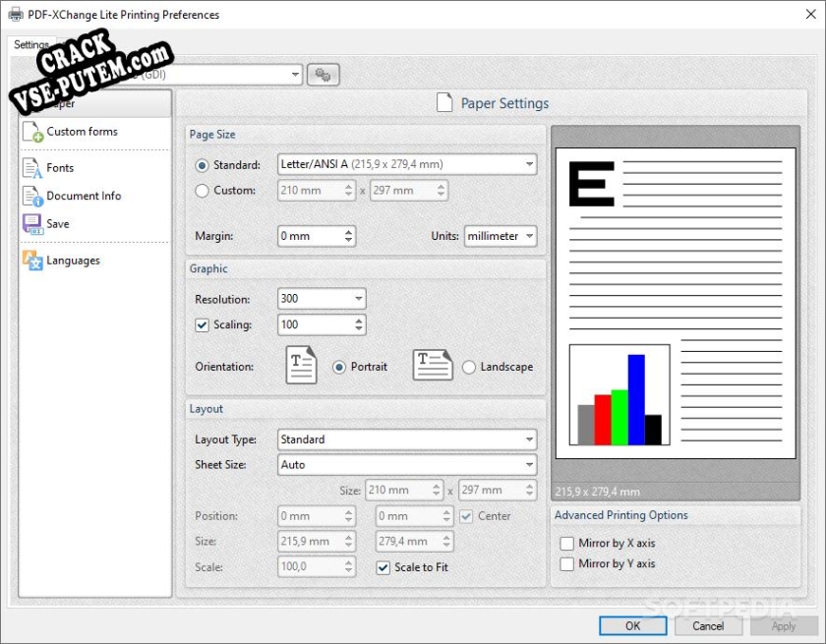Click the Orientation label
Viewport: 826px width, 644px height.
pyautogui.click(x=224, y=367)
